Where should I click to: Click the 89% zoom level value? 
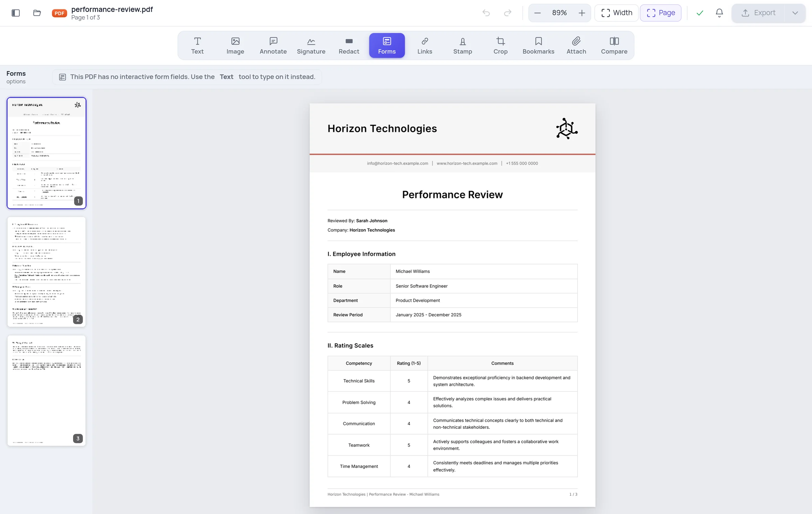point(559,13)
